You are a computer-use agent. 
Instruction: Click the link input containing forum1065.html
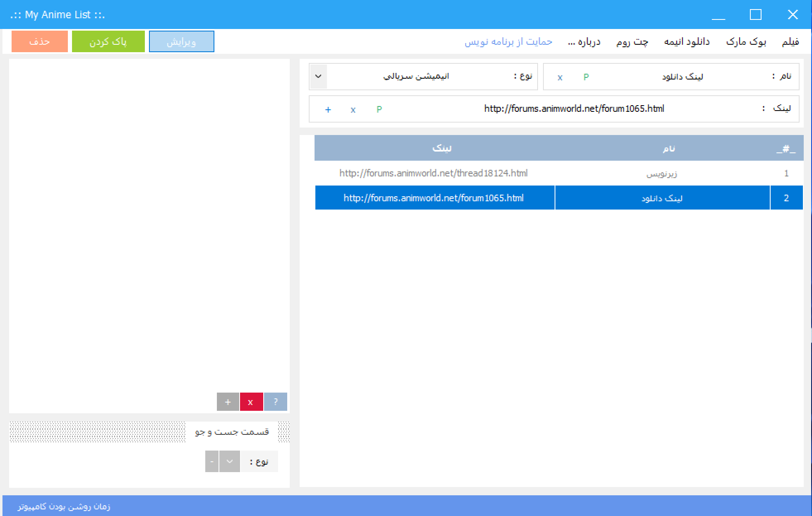[x=574, y=109]
